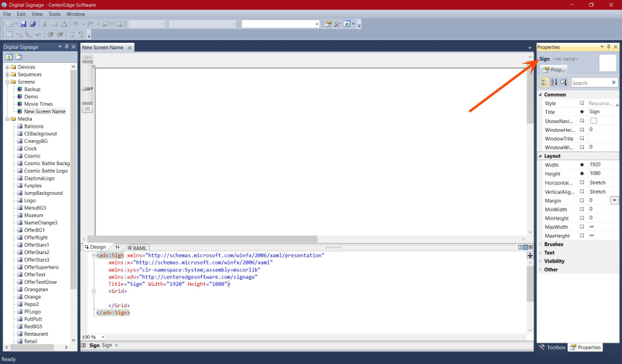The height and width of the screenshot is (364, 622).
Task: Open the Tools menu
Action: click(x=55, y=14)
